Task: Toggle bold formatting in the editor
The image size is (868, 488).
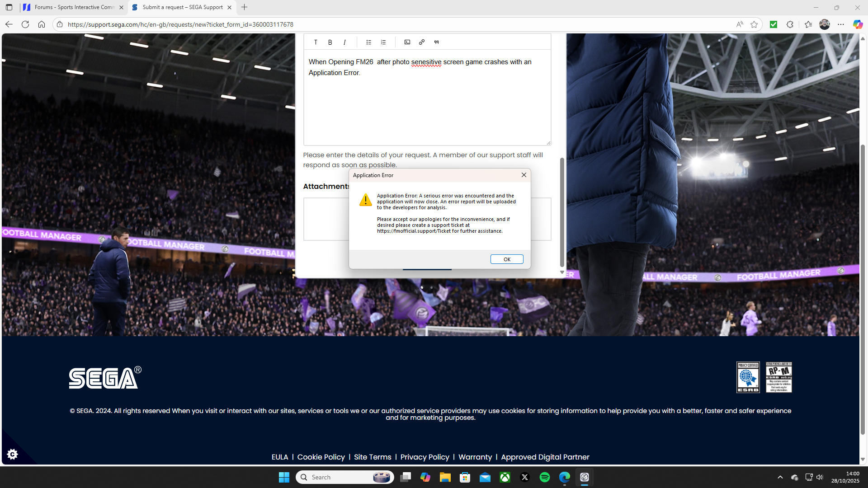Action: 330,42
